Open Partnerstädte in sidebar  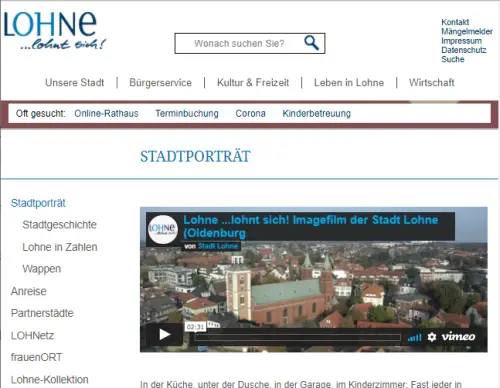click(42, 313)
